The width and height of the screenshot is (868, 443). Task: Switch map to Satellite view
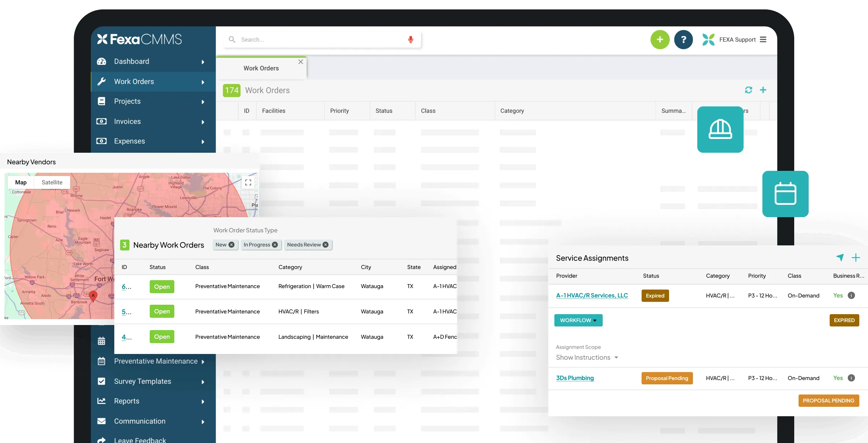[x=52, y=182]
